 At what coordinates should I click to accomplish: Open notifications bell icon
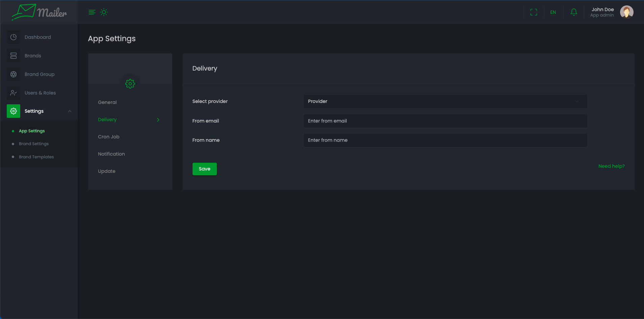point(574,12)
